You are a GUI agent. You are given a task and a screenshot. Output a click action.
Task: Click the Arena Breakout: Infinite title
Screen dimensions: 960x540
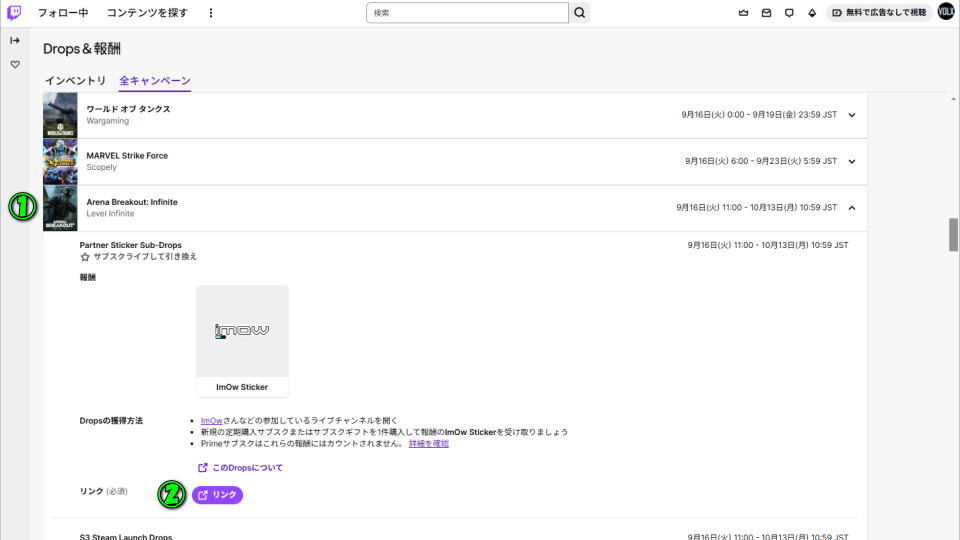(132, 202)
